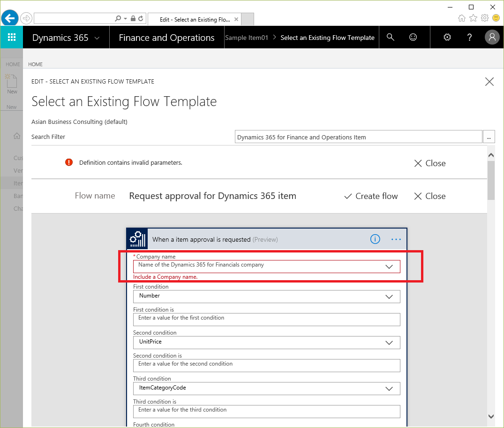Screen dimensions: 504x428
Task: Click the address bar lock icon
Action: tap(133, 19)
